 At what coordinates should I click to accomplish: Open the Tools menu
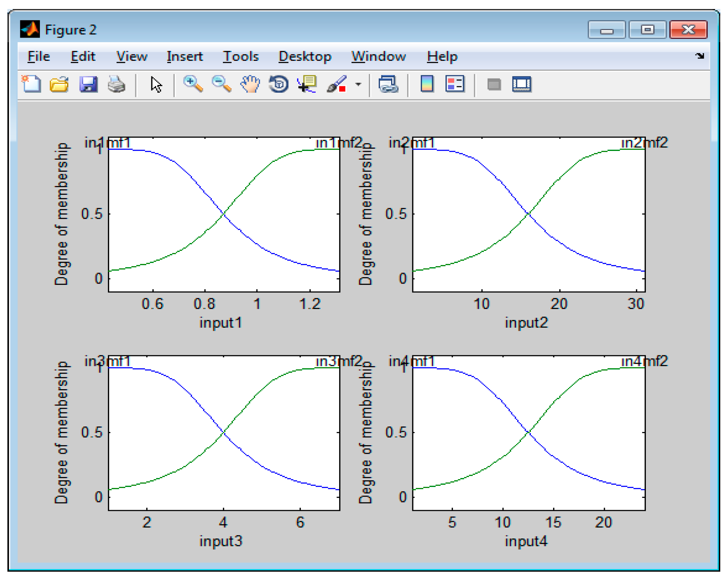tap(241, 56)
